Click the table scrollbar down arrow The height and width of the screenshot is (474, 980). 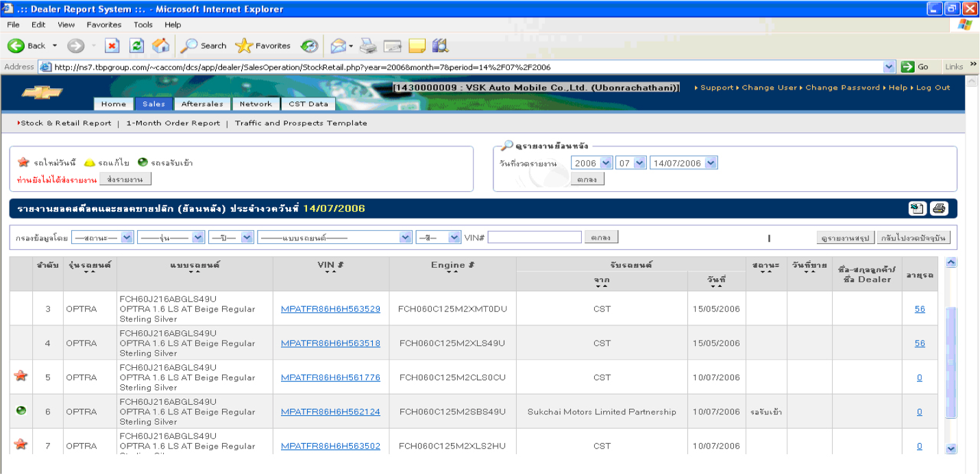click(x=951, y=449)
